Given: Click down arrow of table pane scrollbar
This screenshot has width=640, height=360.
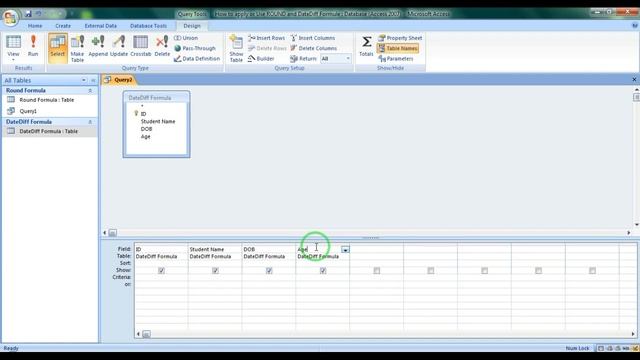Looking at the screenshot, I should pos(636,224).
